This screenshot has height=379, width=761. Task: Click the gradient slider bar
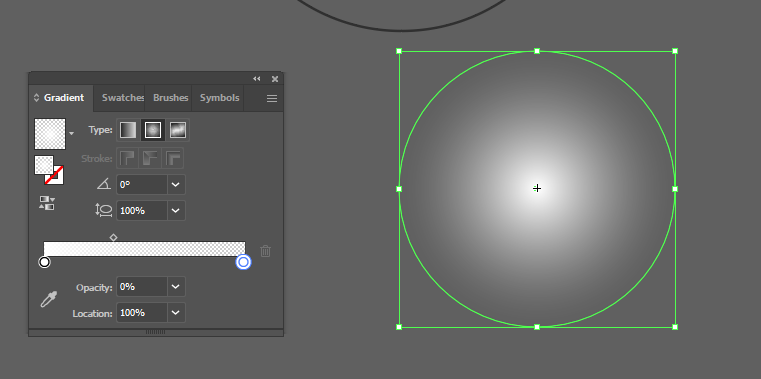coord(144,248)
